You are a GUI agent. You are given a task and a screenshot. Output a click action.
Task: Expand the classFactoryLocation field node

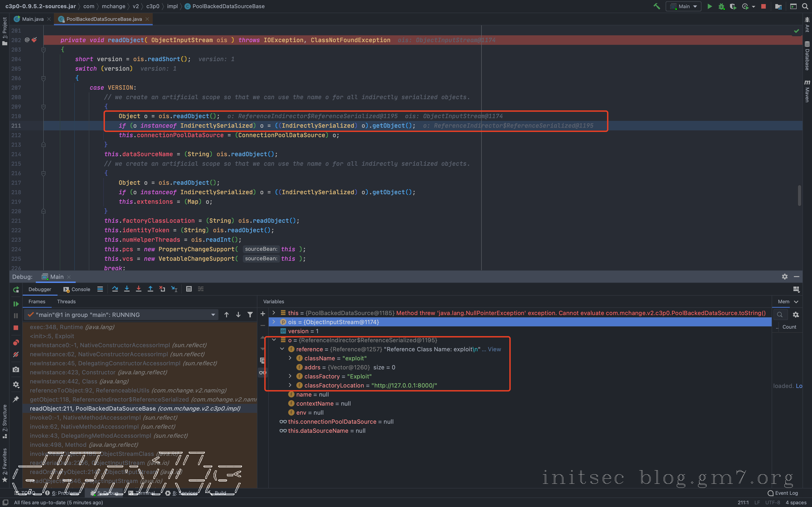click(290, 385)
